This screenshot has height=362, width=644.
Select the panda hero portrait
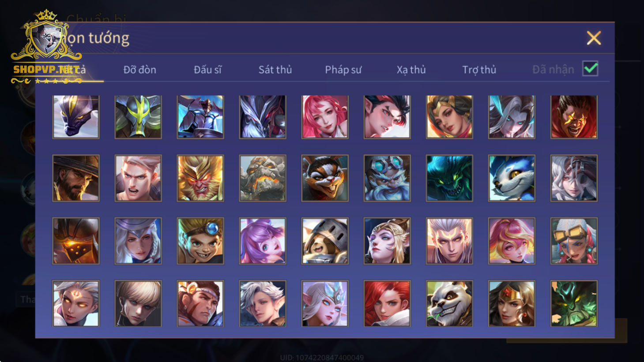tap(449, 304)
